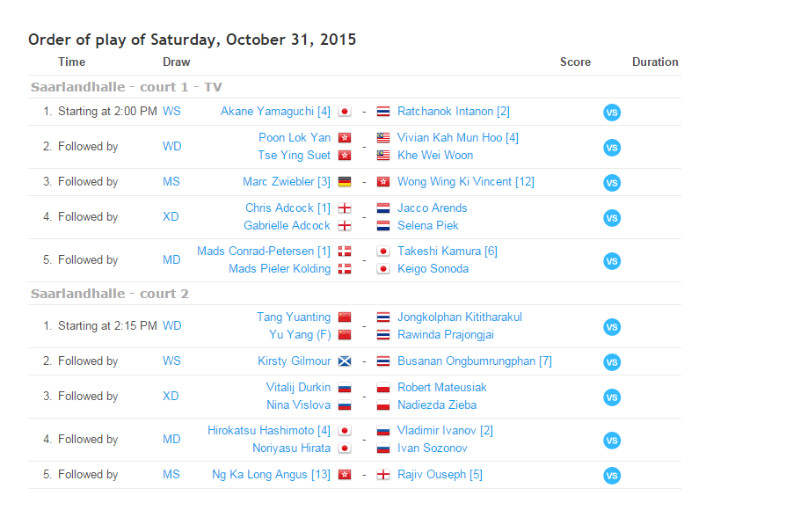The image size is (786, 532).
Task: Click MD draw link on court 2
Action: tap(171, 440)
